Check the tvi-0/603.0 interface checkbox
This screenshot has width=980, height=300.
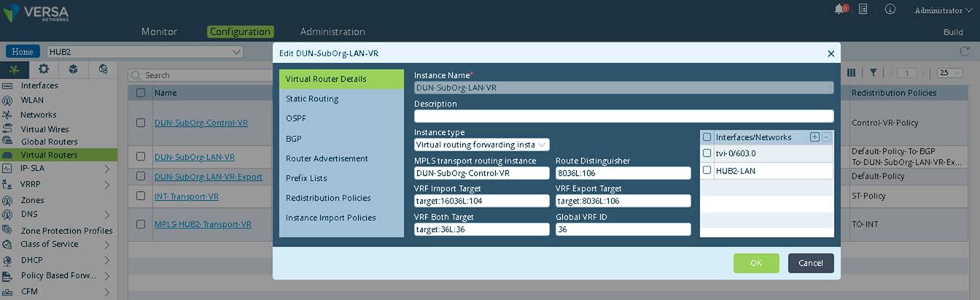pyautogui.click(x=707, y=153)
